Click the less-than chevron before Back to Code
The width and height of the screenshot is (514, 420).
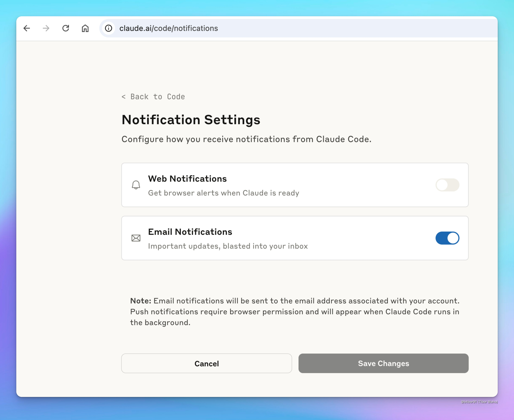point(123,97)
